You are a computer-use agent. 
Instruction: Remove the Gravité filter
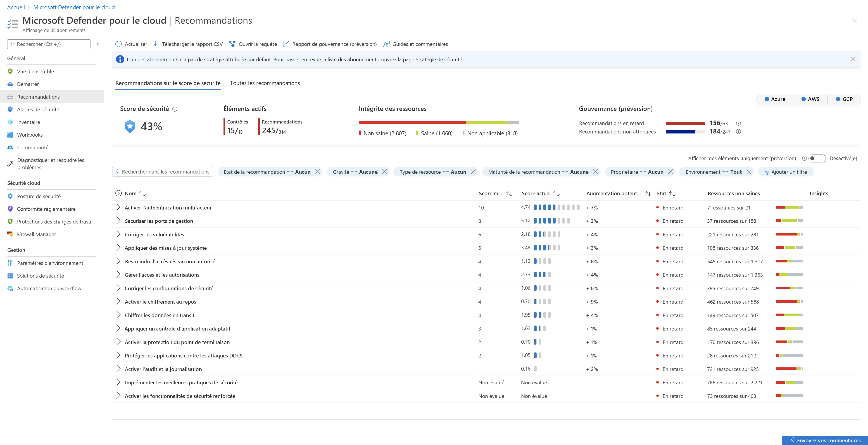(x=385, y=172)
